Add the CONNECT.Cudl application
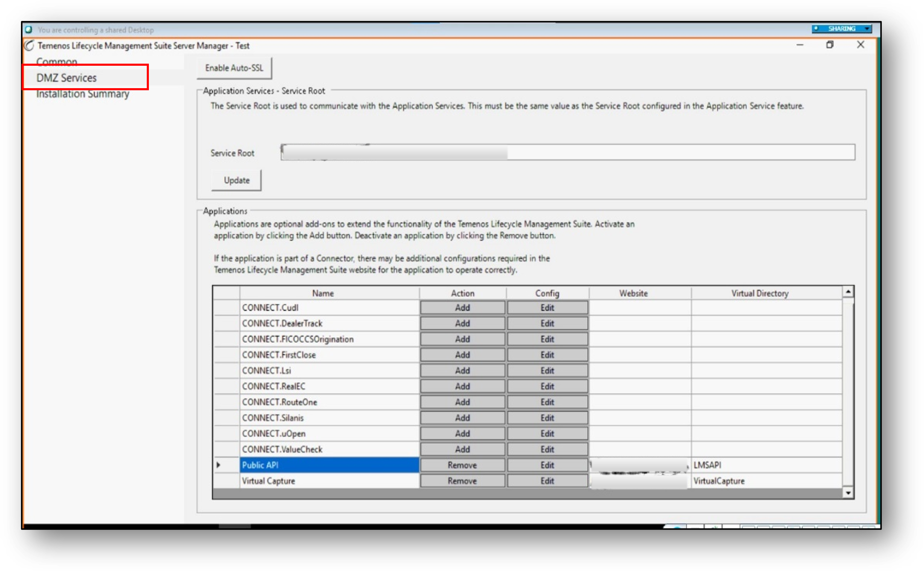 pos(462,308)
